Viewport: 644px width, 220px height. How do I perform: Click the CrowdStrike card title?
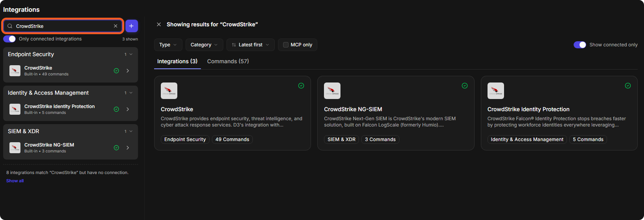pyautogui.click(x=177, y=109)
